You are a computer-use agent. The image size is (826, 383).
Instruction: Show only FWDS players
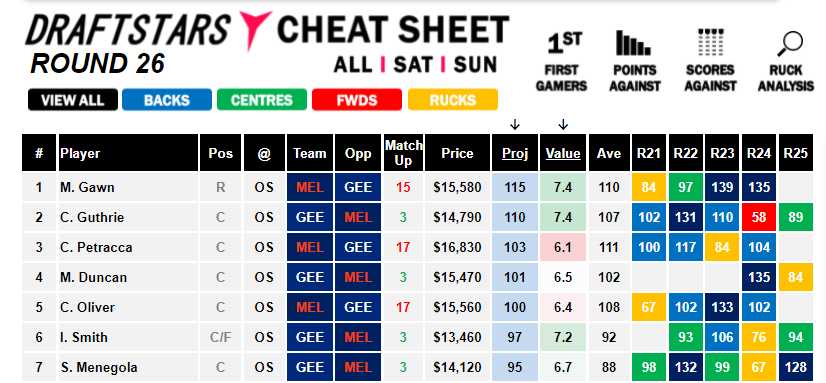coord(357,100)
